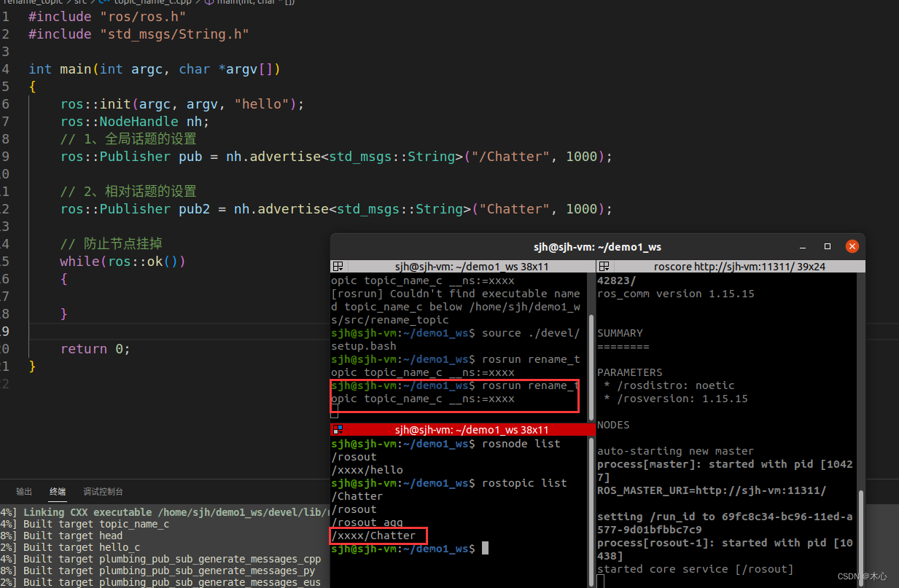The width and height of the screenshot is (899, 588).
Task: Click the 'ros::init(argc, argv, "hello");' line
Action: 182,103
